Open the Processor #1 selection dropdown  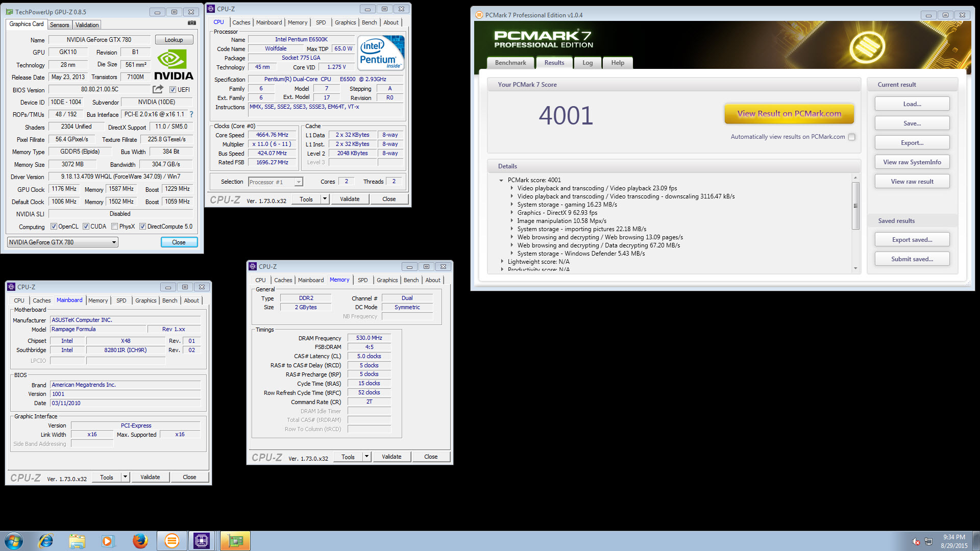click(x=276, y=182)
